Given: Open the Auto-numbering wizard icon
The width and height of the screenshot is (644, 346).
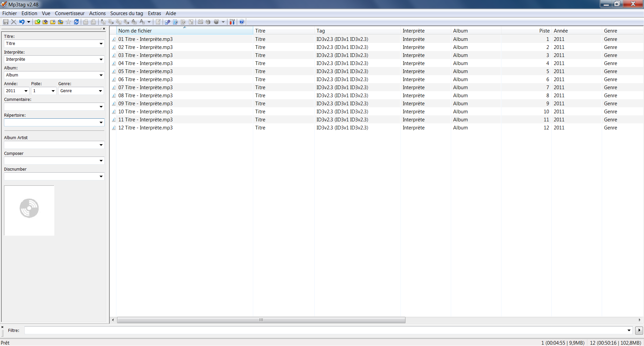Looking at the screenshot, I should 191,22.
